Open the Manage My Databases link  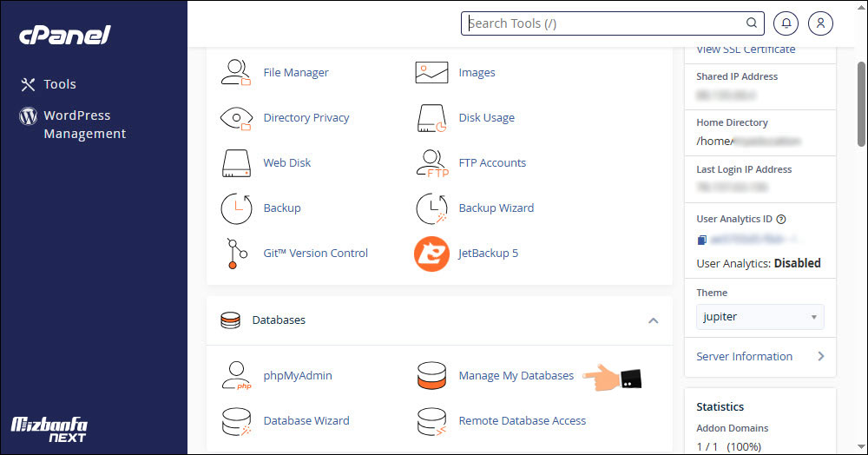tap(516, 376)
